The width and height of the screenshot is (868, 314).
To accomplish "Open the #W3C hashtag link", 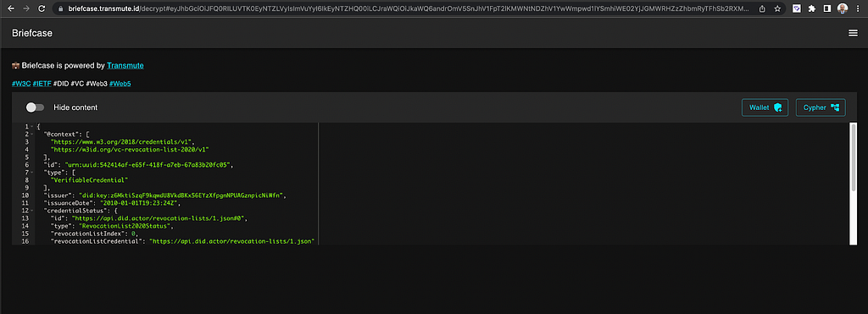I will [x=21, y=84].
